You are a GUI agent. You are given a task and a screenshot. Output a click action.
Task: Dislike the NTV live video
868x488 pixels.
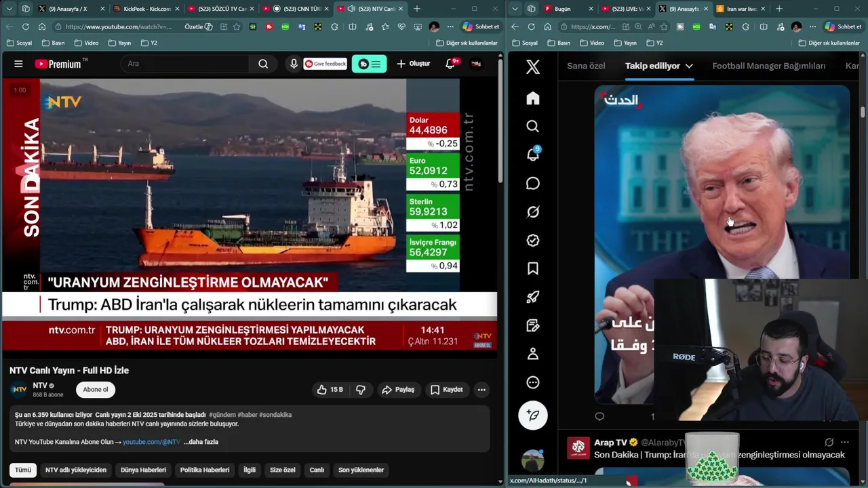tap(361, 390)
